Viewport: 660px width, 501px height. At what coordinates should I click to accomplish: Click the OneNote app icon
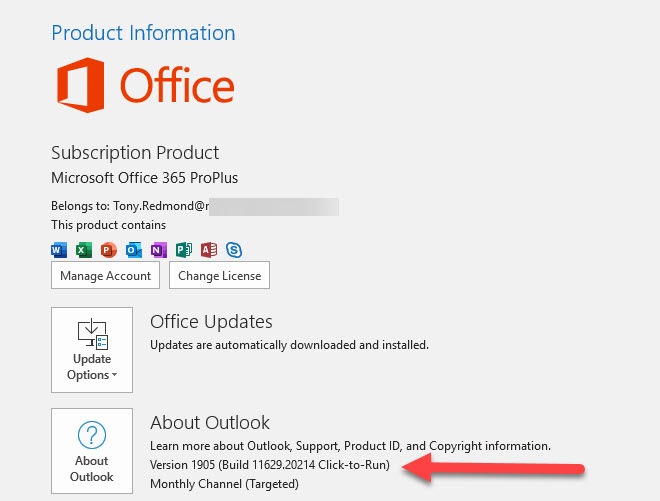[159, 250]
